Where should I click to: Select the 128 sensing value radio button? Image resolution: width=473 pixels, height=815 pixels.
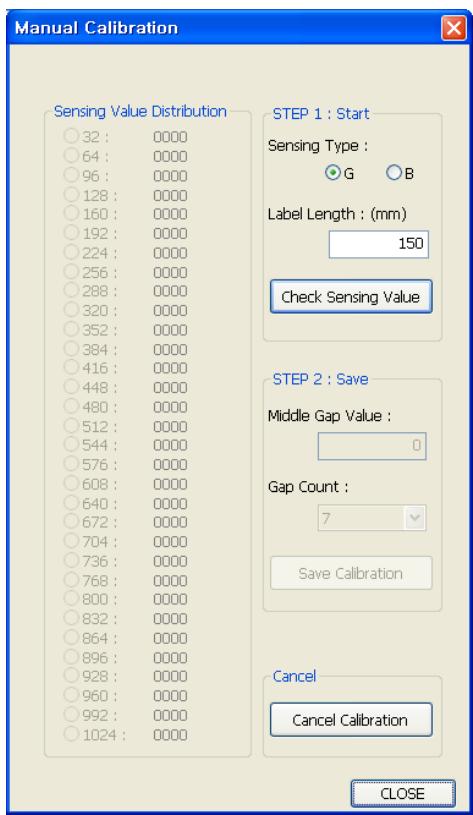(x=71, y=194)
